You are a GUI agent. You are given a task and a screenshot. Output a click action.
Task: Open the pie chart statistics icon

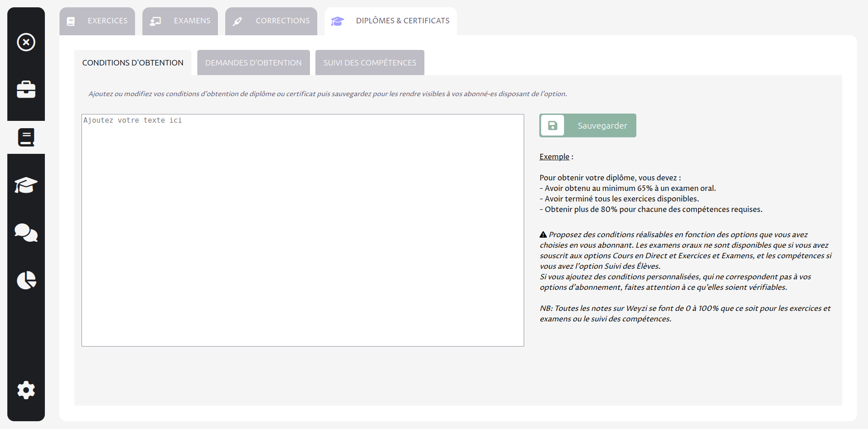[26, 280]
